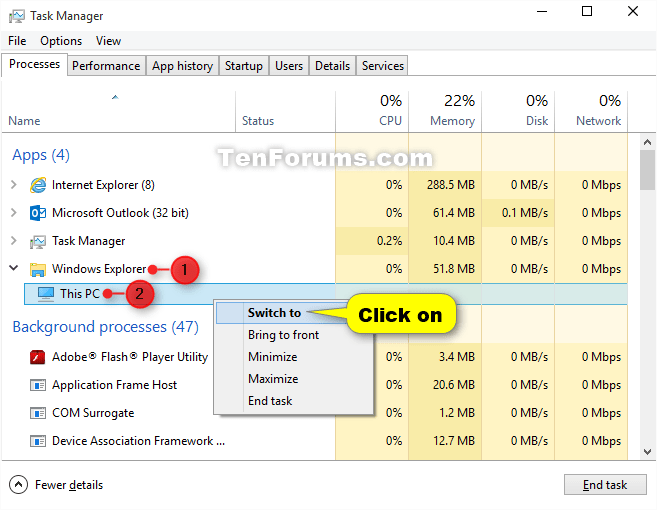Click the Background processes (47) heading
Screen dimensions: 657x510
[106, 327]
